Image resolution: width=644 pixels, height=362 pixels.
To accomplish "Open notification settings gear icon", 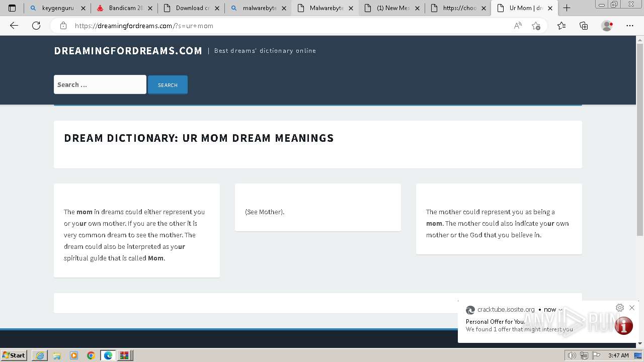I will point(620,308).
